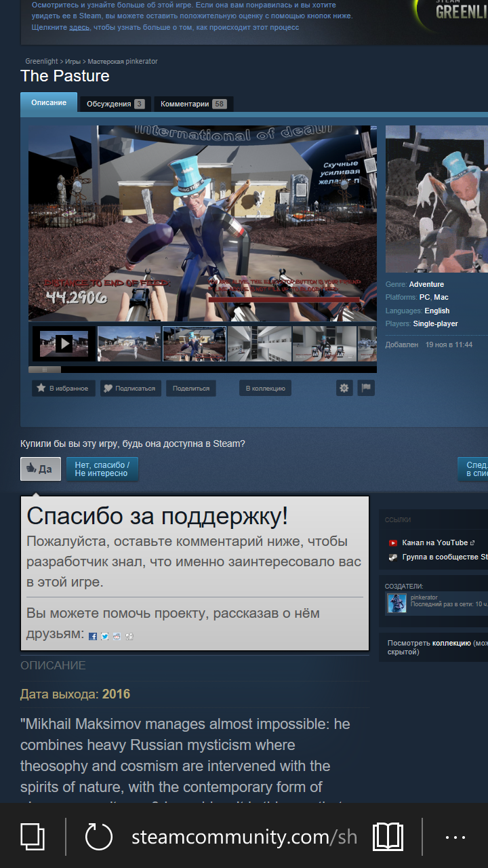
Task: Open the settings gear button
Action: pyautogui.click(x=344, y=388)
